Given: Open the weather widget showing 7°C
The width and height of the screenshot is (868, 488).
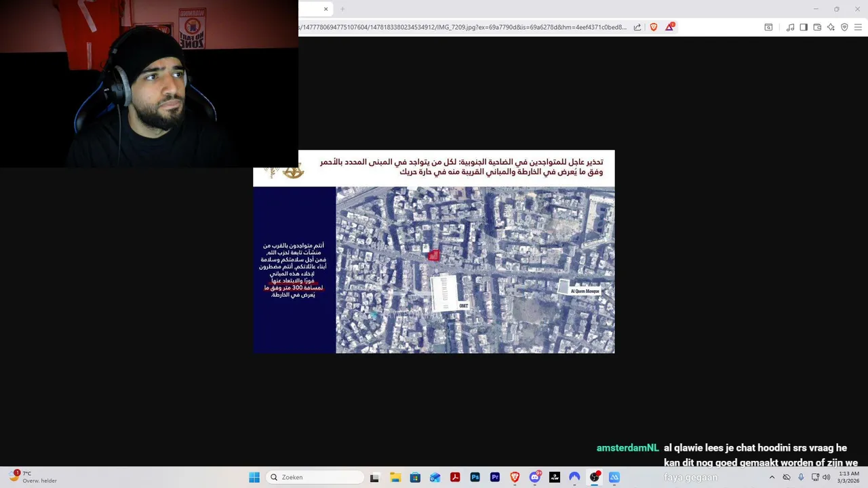Looking at the screenshot, I should pyautogui.click(x=34, y=477).
